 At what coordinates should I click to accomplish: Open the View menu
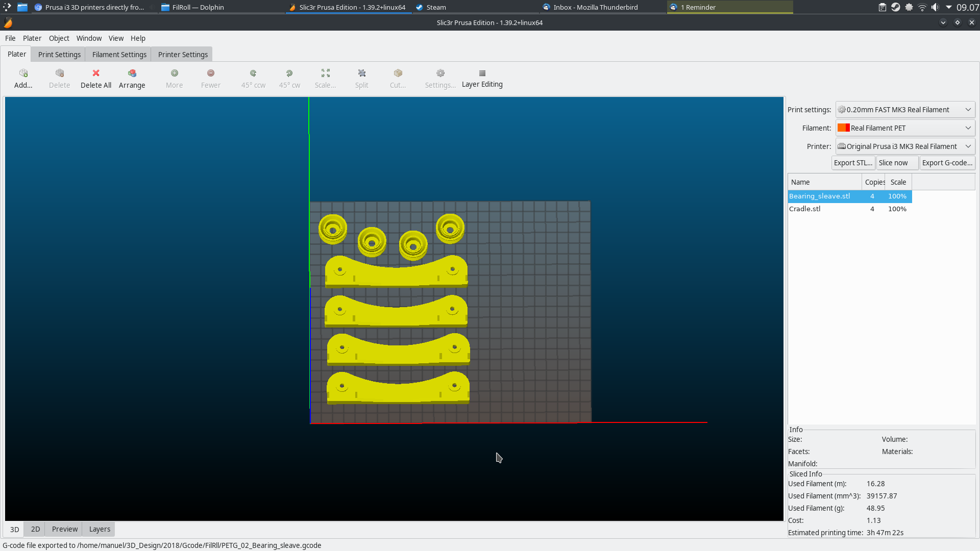tap(116, 38)
